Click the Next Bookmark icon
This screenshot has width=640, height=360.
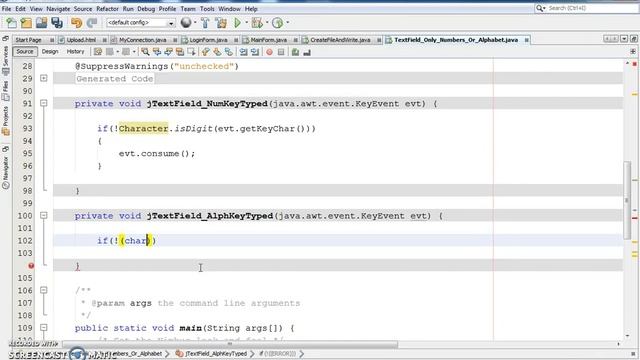[217, 52]
